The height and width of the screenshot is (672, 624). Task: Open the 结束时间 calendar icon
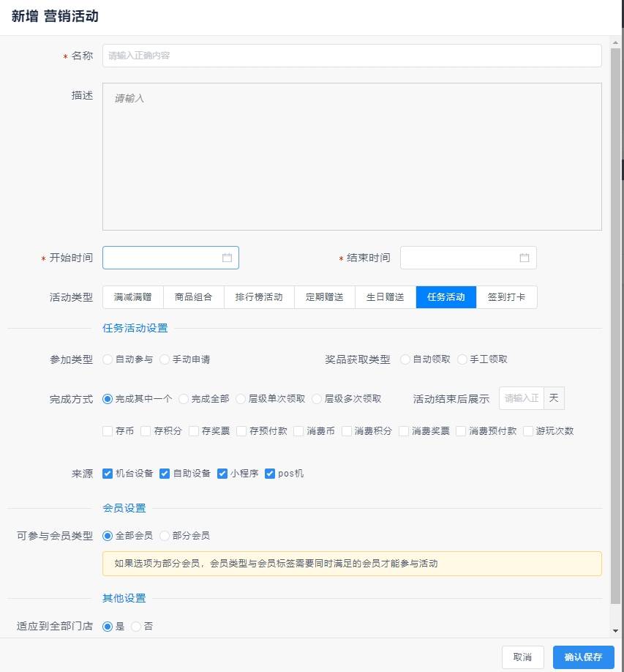(525, 258)
